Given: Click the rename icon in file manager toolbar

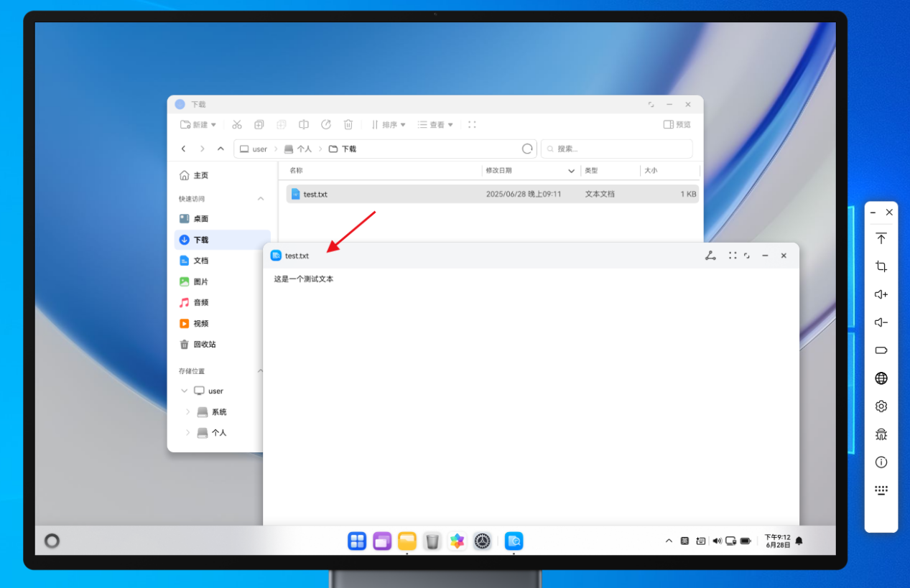Looking at the screenshot, I should pyautogui.click(x=304, y=125).
